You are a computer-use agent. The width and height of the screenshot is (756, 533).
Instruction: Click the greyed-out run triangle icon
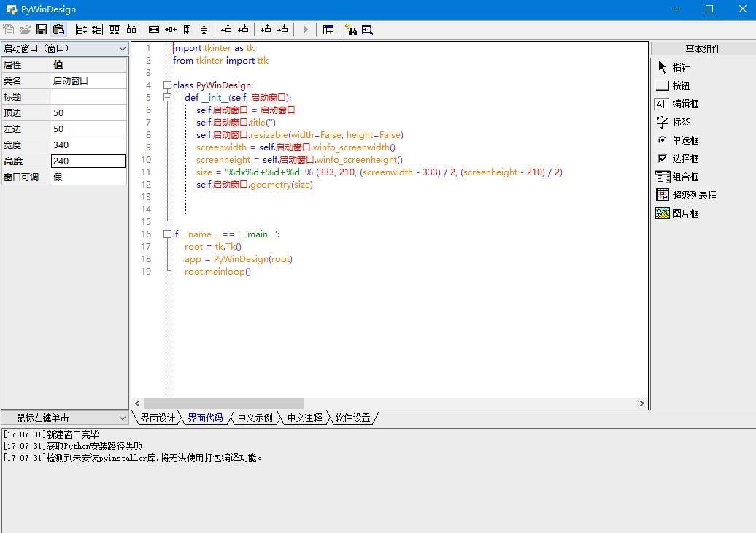(x=305, y=29)
